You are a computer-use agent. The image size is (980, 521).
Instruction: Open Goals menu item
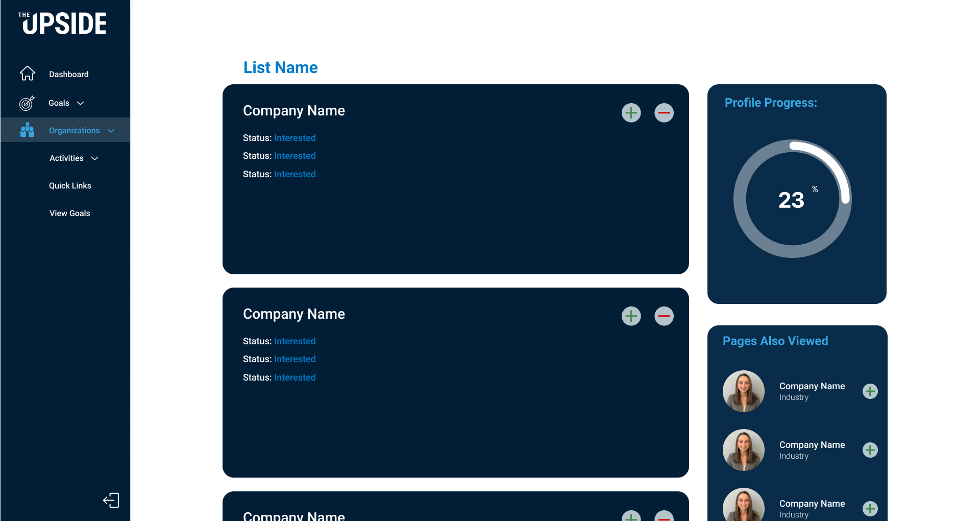59,103
